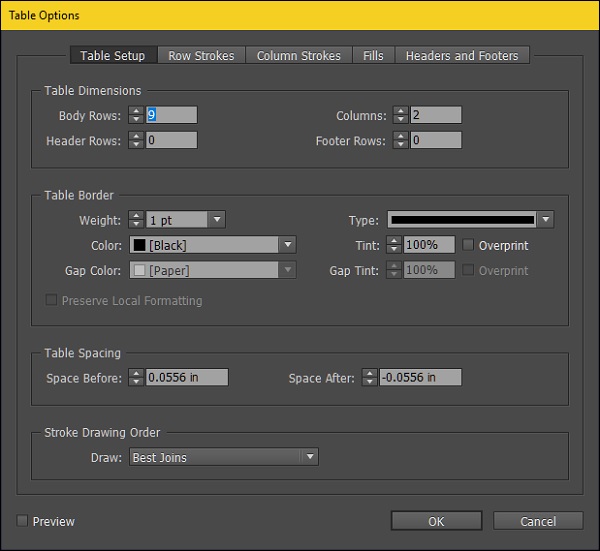Click the border Weight stepper arrows
600x551 pixels.
(137, 220)
